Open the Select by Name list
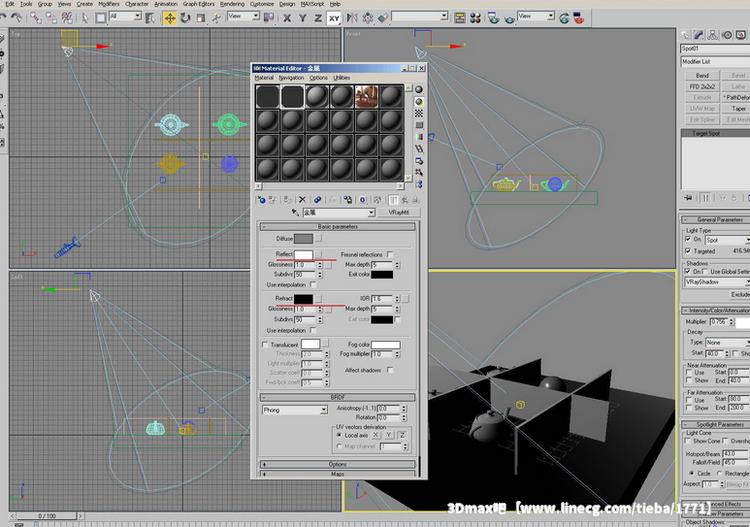This screenshot has height=527, width=750. point(150,18)
